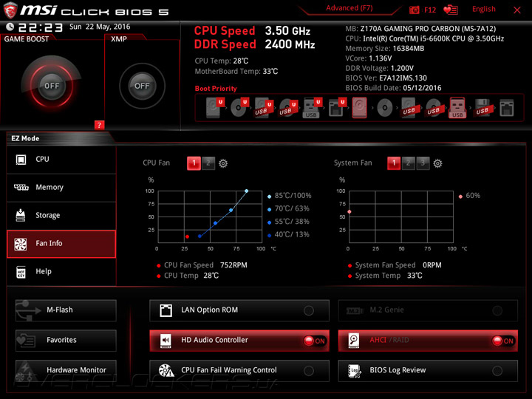
Task: Open the M-Flash utility
Action: click(x=66, y=310)
